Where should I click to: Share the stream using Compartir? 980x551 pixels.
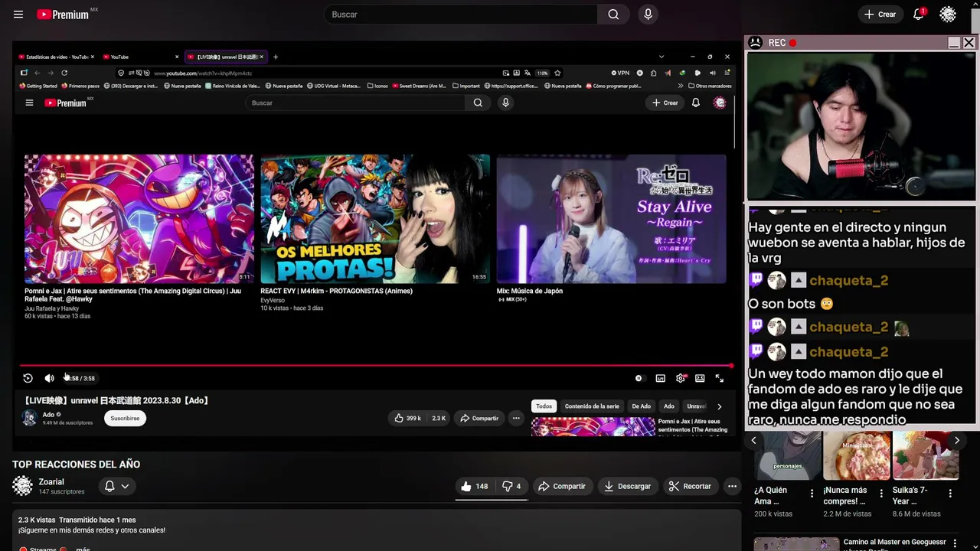(x=562, y=486)
